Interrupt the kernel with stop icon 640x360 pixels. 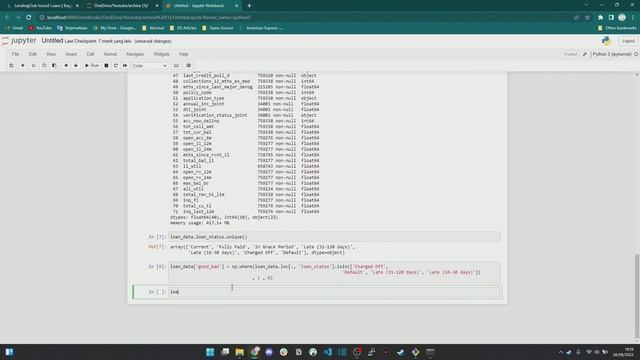coord(106,66)
